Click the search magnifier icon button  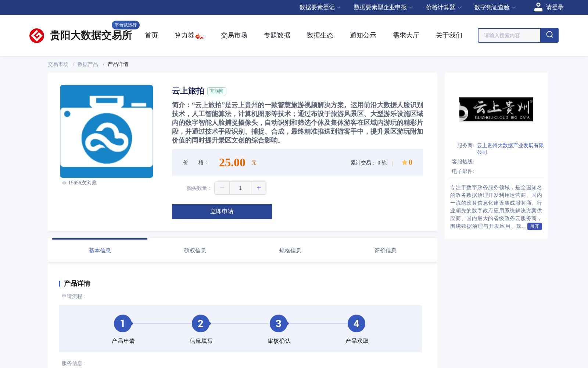pyautogui.click(x=549, y=35)
